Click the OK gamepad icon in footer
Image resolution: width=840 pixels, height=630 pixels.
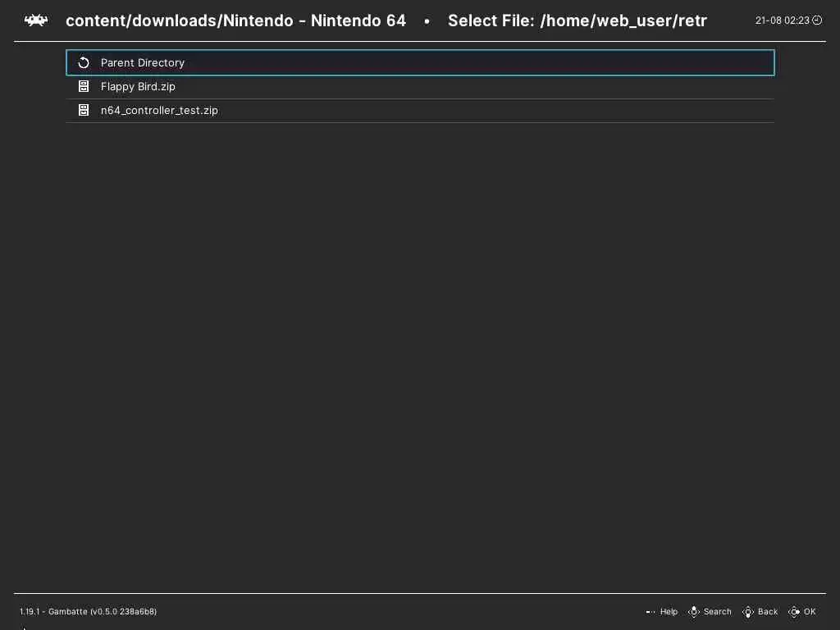coord(794,611)
